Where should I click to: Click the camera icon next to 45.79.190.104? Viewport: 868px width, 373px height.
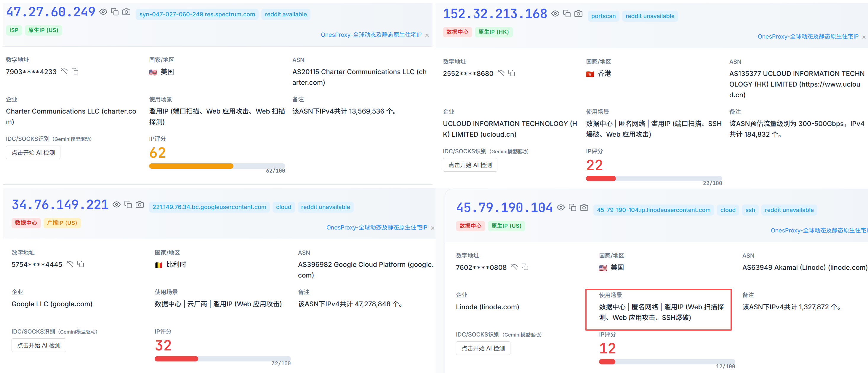[584, 208]
